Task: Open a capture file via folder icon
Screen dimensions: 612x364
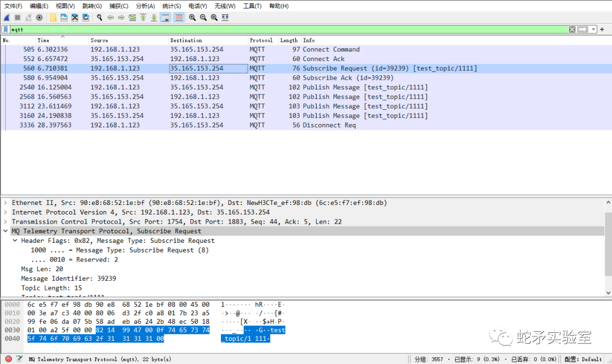Action: tap(53, 18)
